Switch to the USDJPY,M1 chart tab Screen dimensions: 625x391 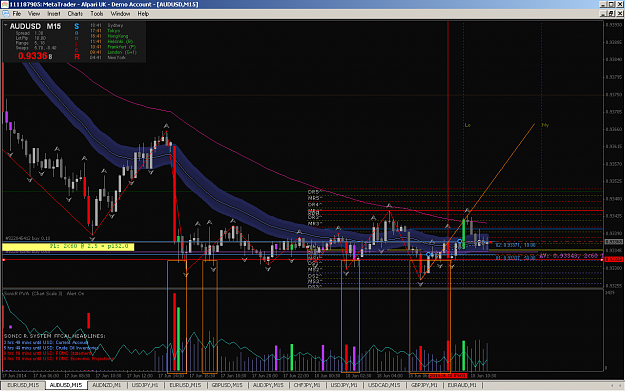click(344, 385)
